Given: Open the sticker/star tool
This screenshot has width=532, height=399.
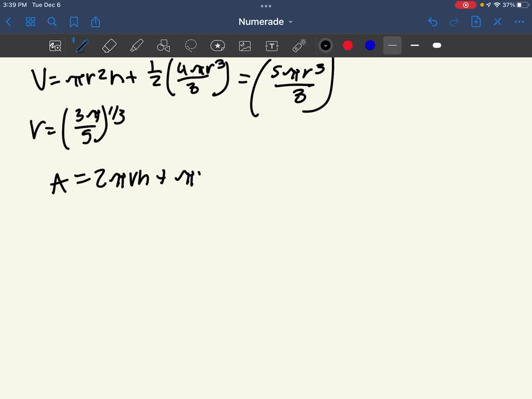Looking at the screenshot, I should [218, 45].
